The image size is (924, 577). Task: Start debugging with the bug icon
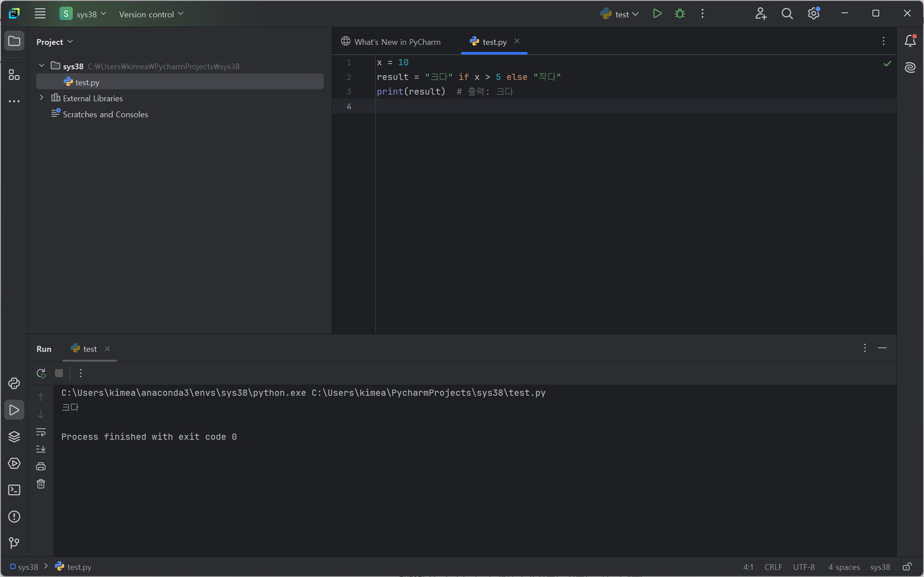click(679, 14)
